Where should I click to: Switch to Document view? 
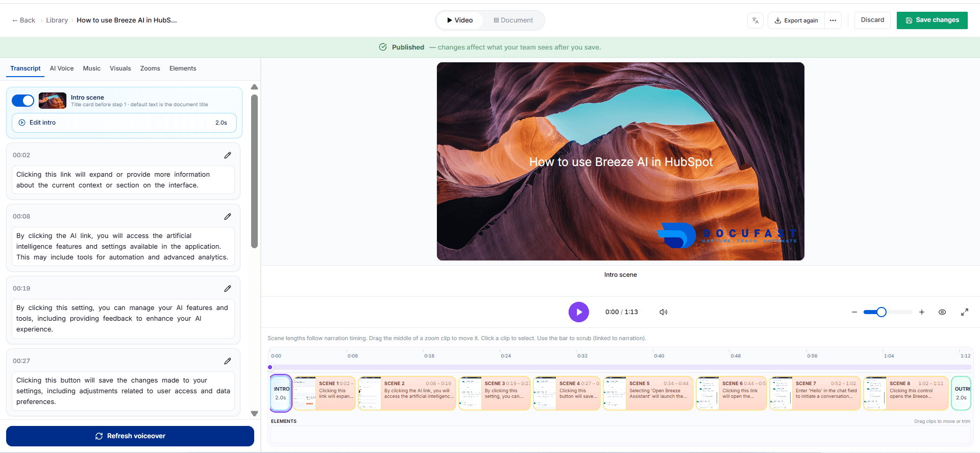tap(513, 20)
